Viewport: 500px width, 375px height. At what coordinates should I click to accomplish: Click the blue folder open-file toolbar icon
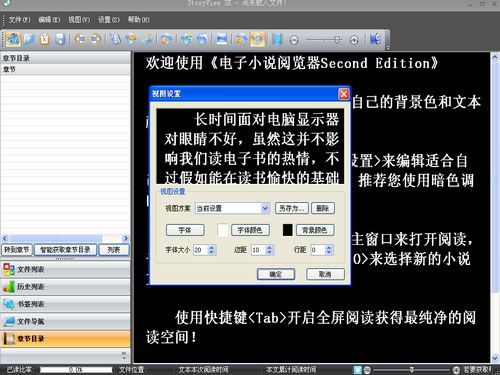click(29, 39)
